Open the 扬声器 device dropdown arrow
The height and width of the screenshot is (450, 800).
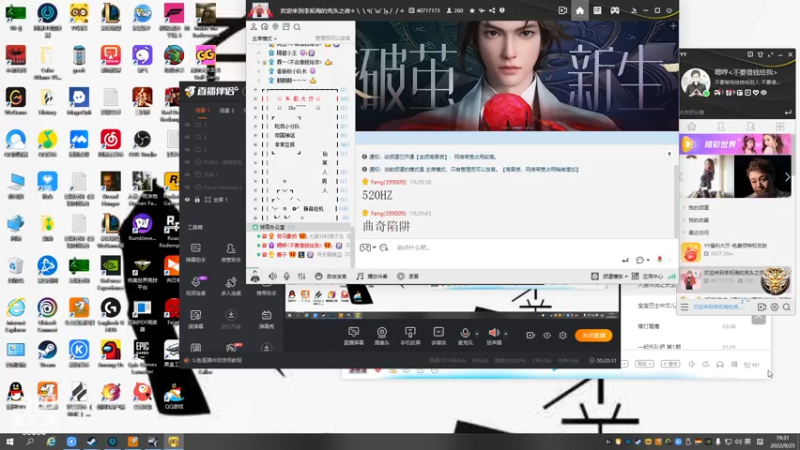(506, 334)
